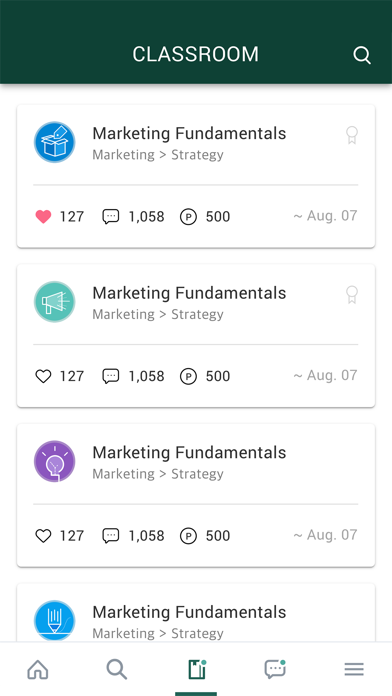Like the second course with megaphone icon
The height and width of the screenshot is (696, 392).
[43, 376]
